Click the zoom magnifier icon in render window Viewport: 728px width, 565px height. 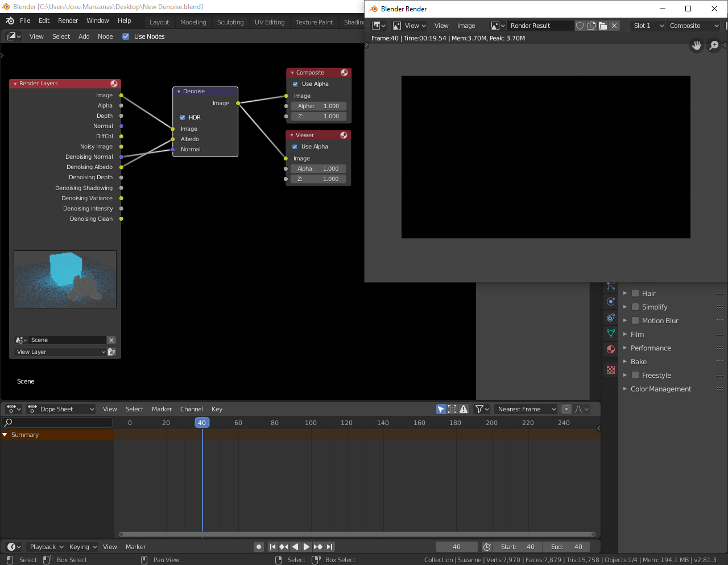coord(714,46)
